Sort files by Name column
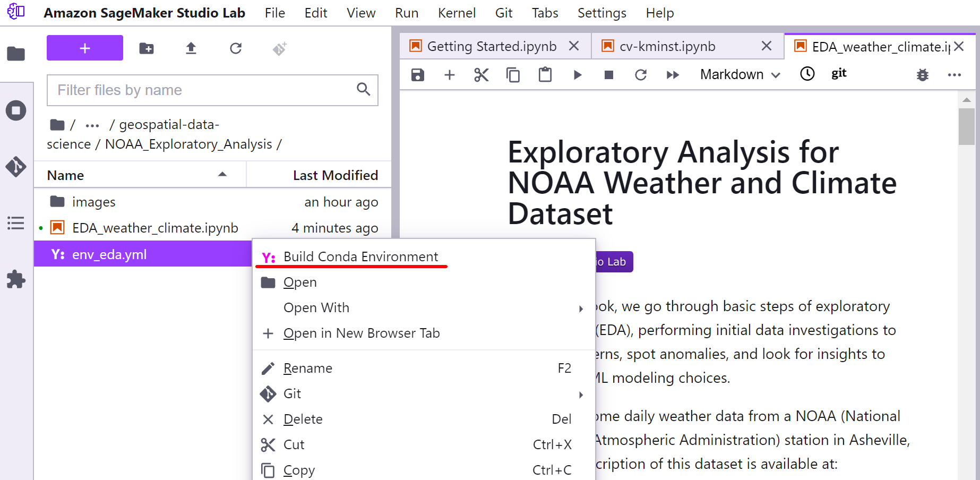Viewport: 980px width, 480px height. 140,175
